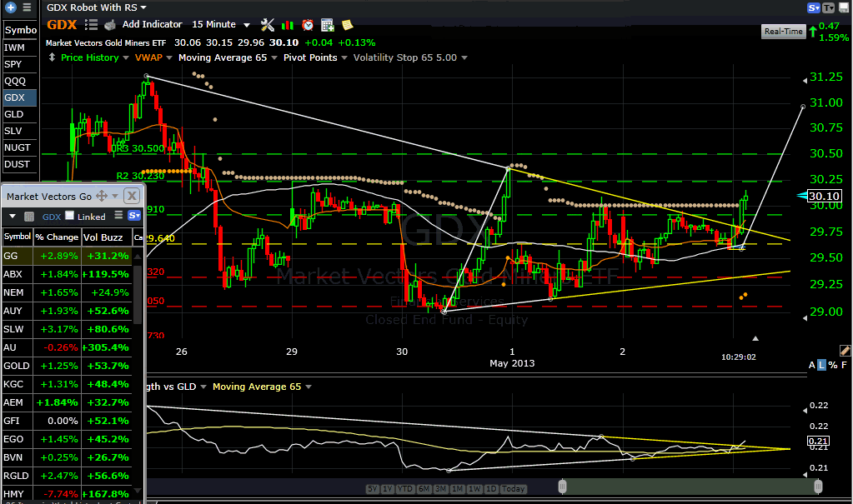Image resolution: width=853 pixels, height=504 pixels.
Task: Select the 1M time range
Action: pyautogui.click(x=458, y=489)
